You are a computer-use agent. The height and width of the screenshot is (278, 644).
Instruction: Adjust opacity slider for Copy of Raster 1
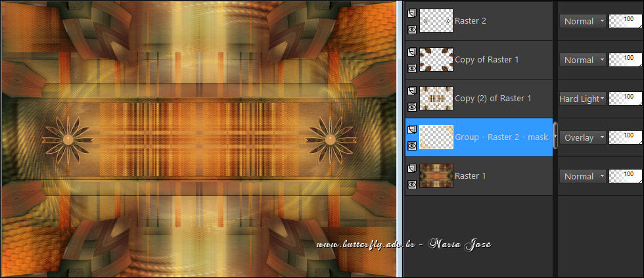[x=626, y=60]
